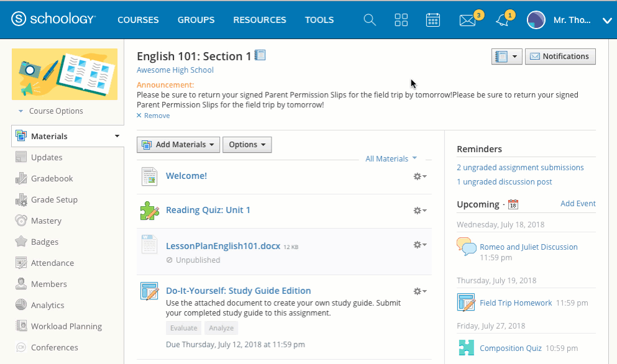Expand the Add Materials dropdown
Viewport: 617px width, 364px height.
(178, 145)
